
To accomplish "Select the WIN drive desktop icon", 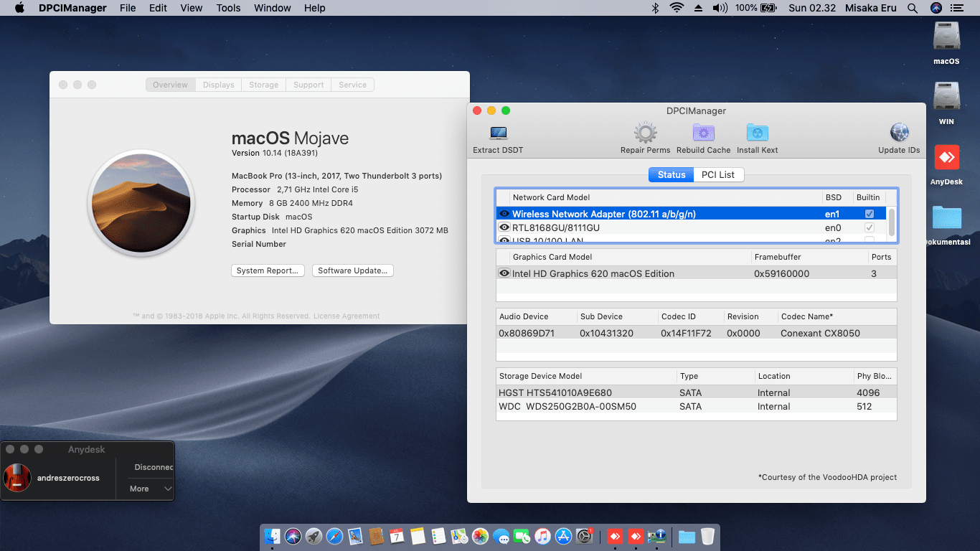I will pos(947,97).
